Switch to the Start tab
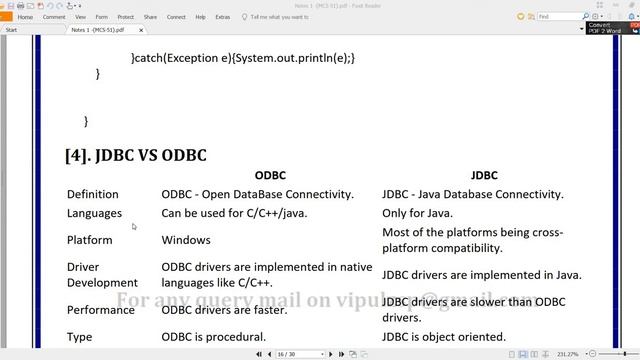Viewport: 640px width, 360px height. click(x=11, y=30)
